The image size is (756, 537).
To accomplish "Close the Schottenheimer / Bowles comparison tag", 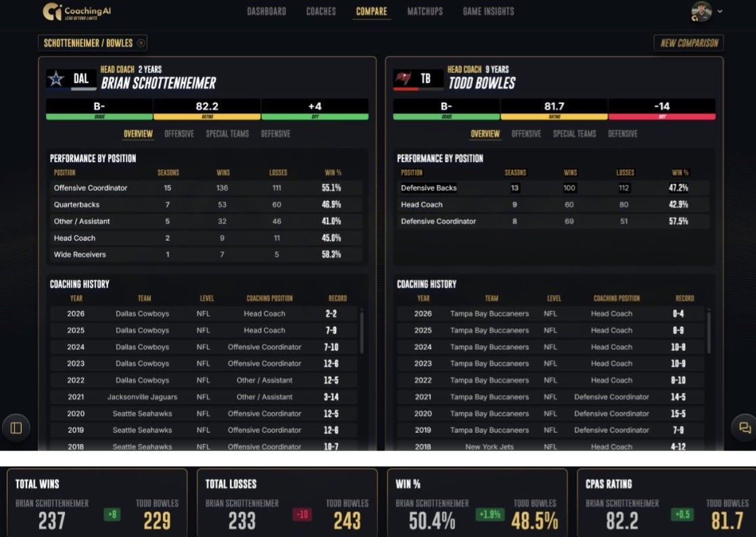I will [141, 43].
